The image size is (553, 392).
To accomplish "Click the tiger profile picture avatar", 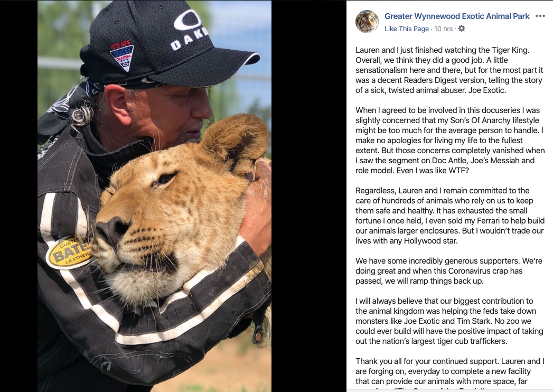I will (x=367, y=22).
